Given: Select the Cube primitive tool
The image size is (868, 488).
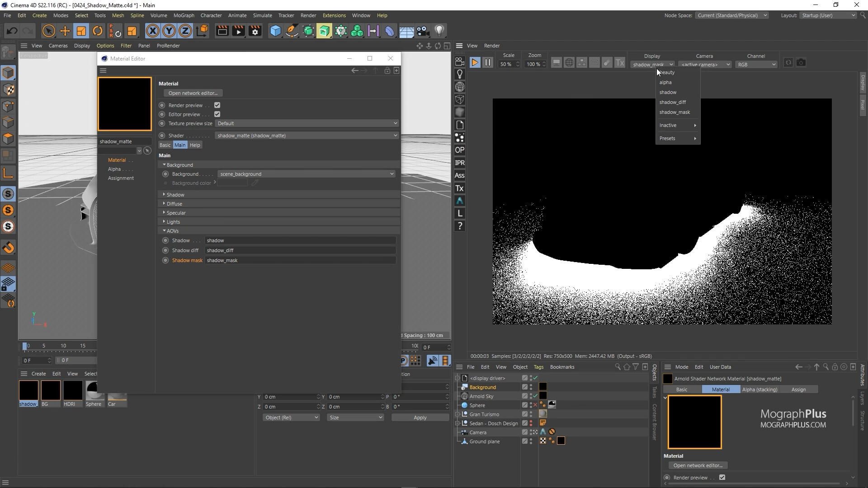Looking at the screenshot, I should pos(275,31).
